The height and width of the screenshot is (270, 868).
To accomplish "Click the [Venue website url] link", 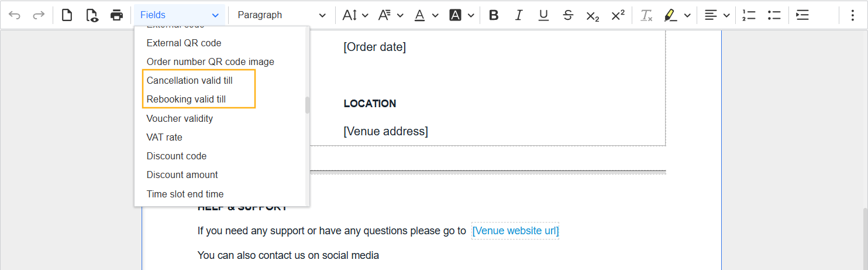I will [515, 231].
